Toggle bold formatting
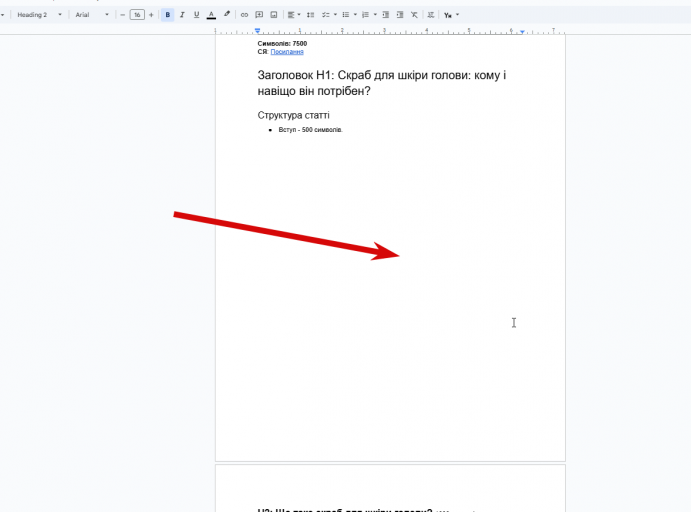The width and height of the screenshot is (691, 512). 167,15
